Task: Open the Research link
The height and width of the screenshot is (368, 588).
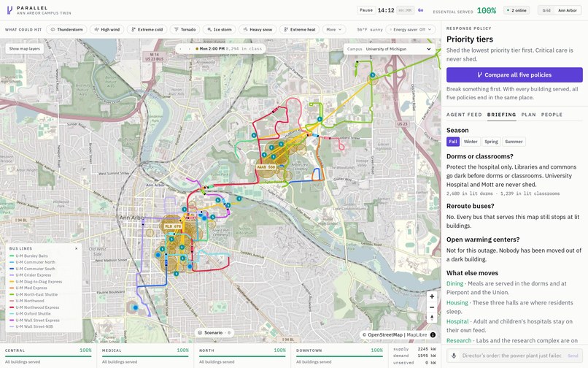Action: 459,340
